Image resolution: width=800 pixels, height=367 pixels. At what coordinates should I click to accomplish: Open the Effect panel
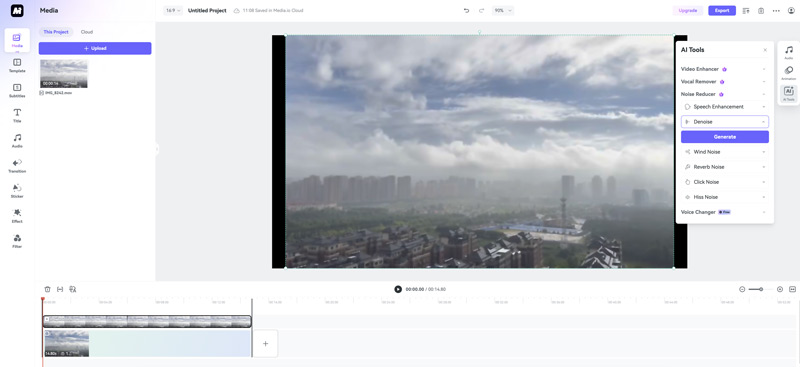pyautogui.click(x=17, y=216)
